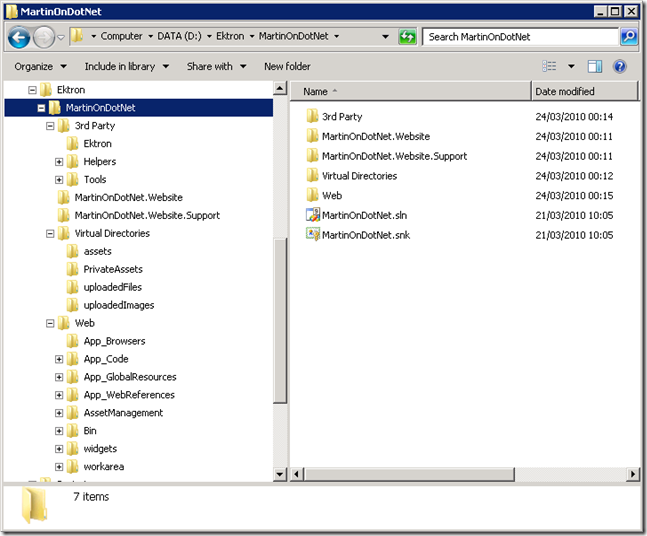Click Computer in the address breadcrumb

tap(121, 36)
